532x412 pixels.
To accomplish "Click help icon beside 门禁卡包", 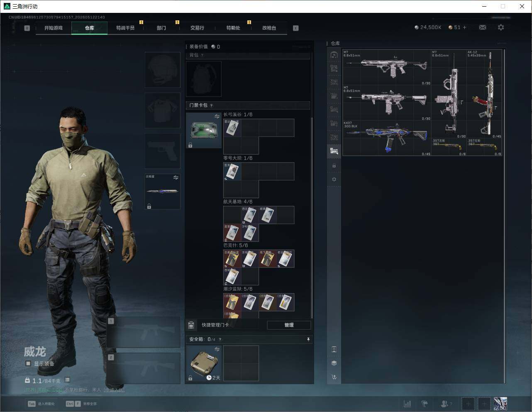I will click(x=211, y=105).
